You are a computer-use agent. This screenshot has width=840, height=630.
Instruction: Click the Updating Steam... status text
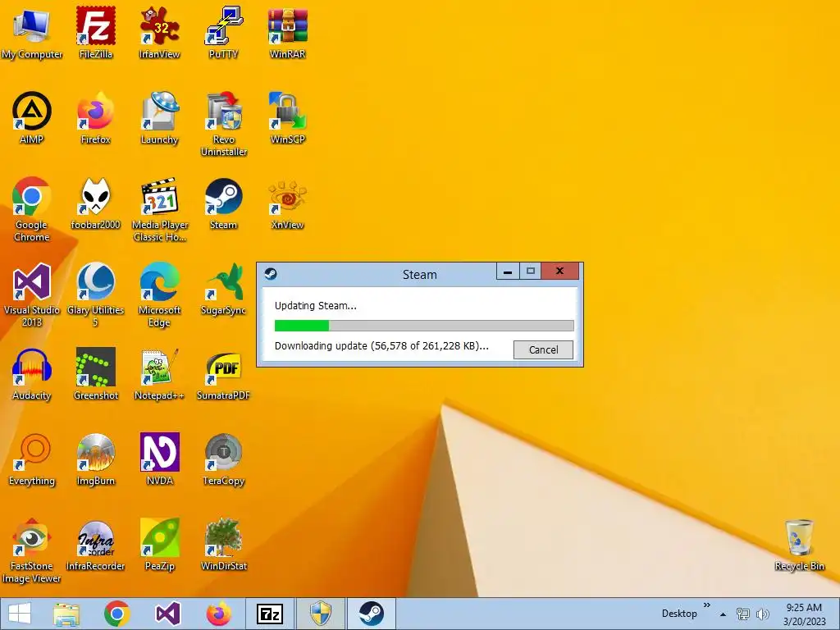tap(316, 306)
